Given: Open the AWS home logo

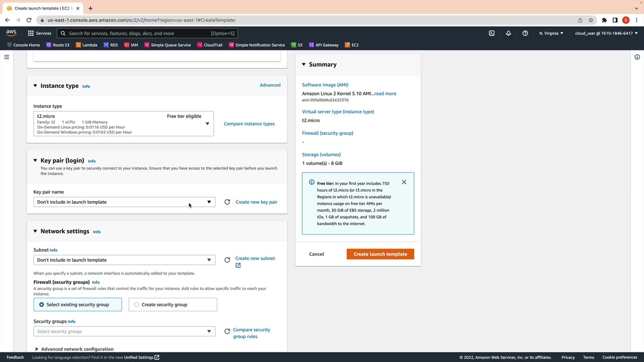Looking at the screenshot, I should [x=11, y=33].
